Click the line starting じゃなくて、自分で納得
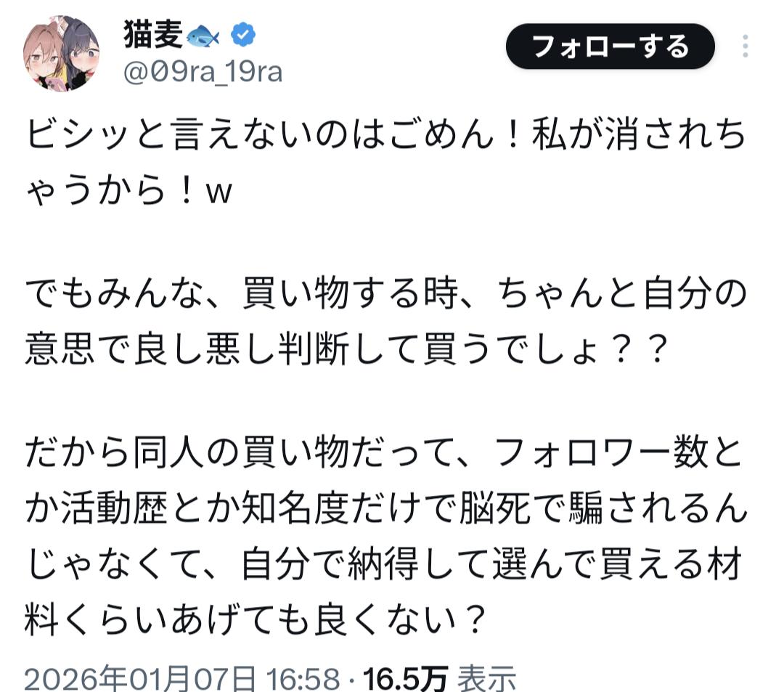 (385, 566)
